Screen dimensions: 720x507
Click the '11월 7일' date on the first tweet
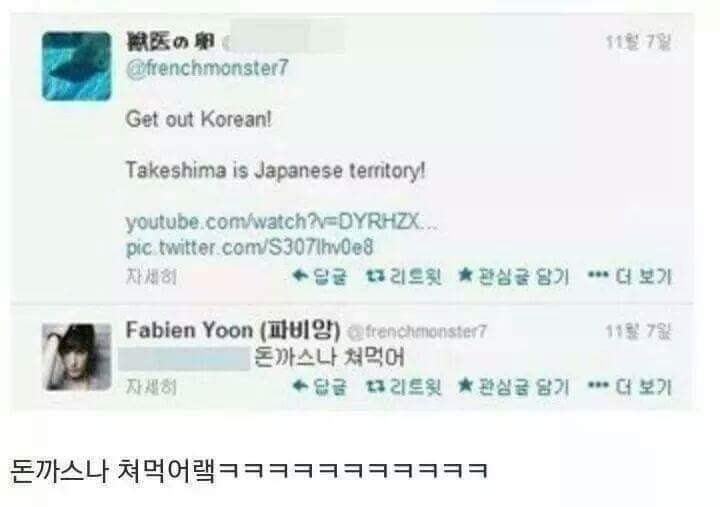coord(638,42)
